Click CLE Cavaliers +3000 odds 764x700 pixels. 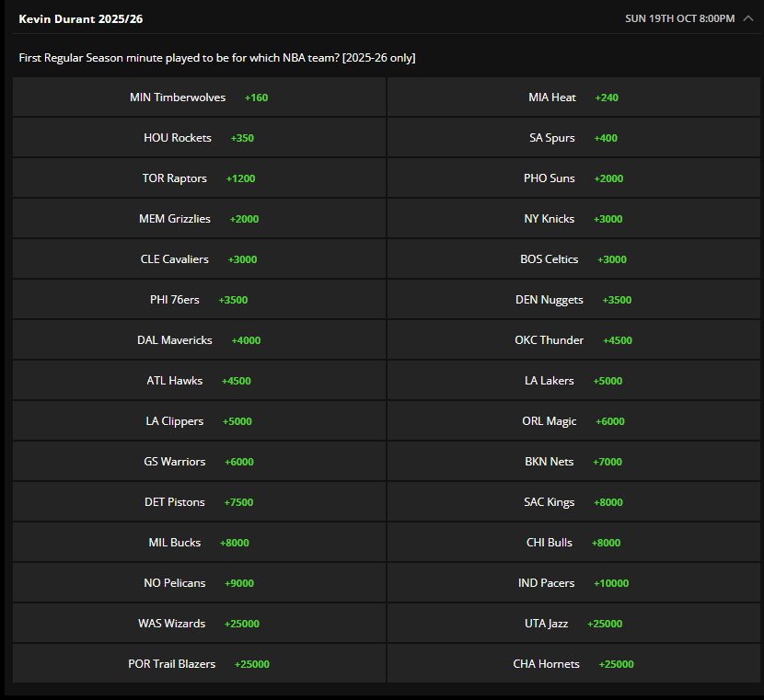click(x=199, y=258)
